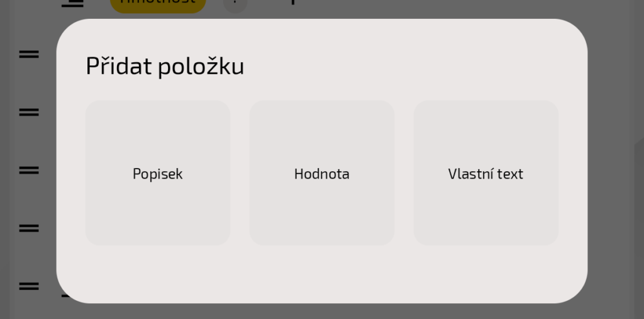Click the small gray round chip beside Hmotnost
The height and width of the screenshot is (319, 644).
point(235,5)
